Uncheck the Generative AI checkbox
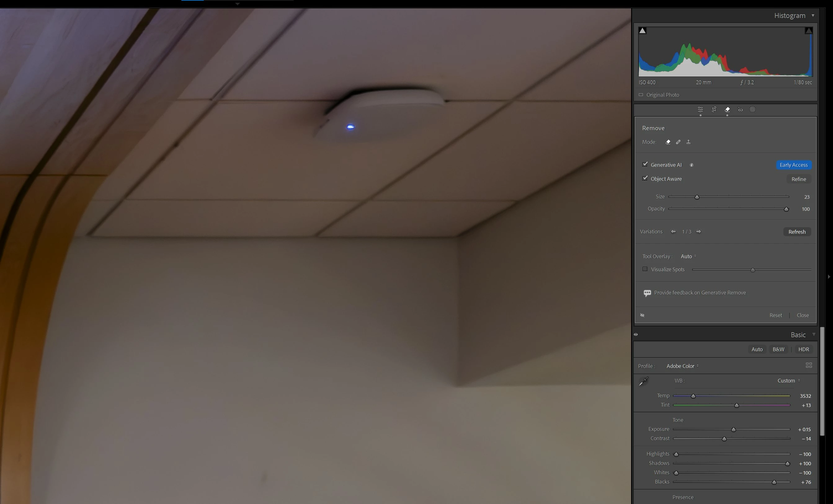 (645, 164)
